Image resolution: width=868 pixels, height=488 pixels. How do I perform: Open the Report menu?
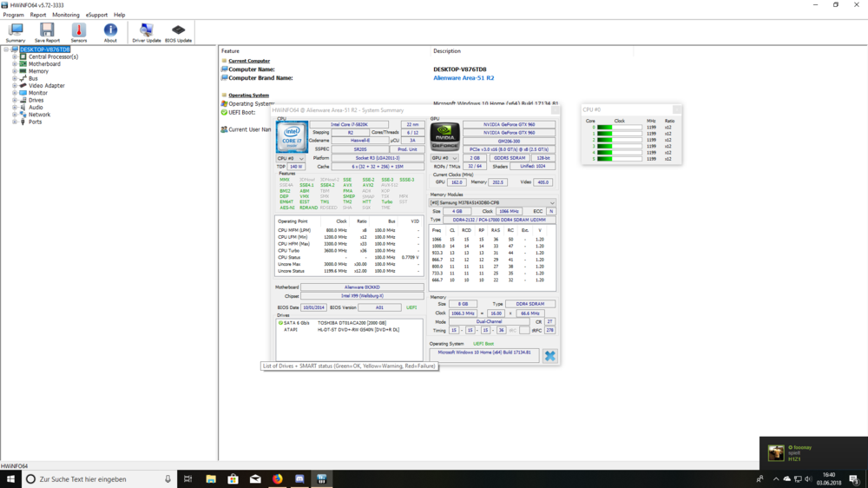pos(38,15)
